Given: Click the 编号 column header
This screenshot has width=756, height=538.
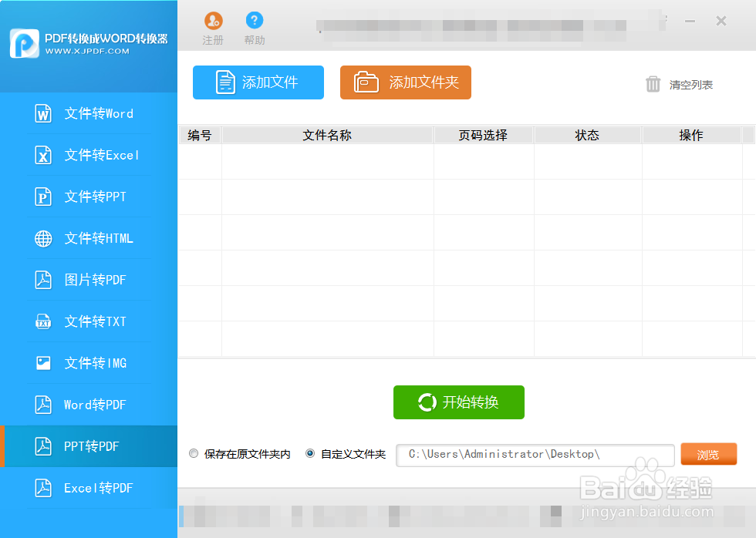Looking at the screenshot, I should click(200, 136).
